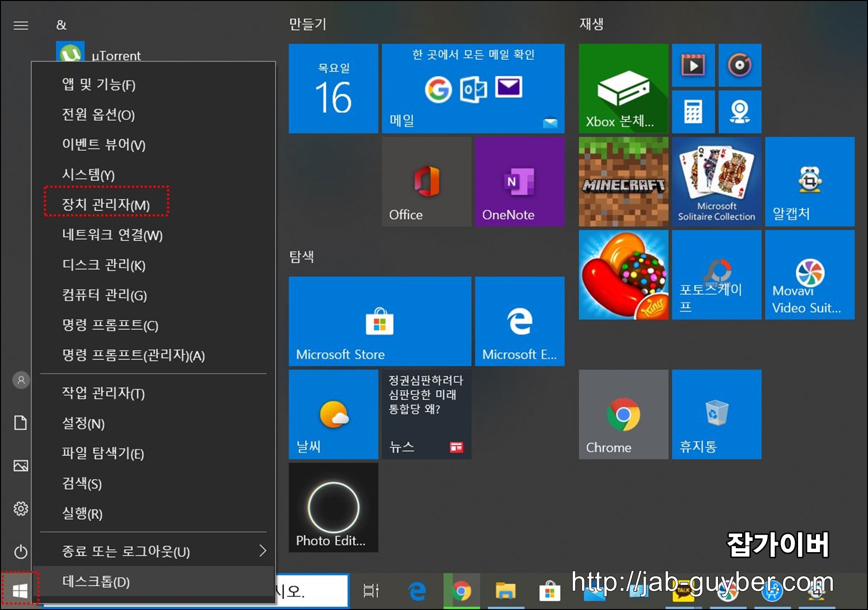This screenshot has height=610, width=868.
Task: Open Documents icon in Start sidebar
Action: (x=21, y=422)
